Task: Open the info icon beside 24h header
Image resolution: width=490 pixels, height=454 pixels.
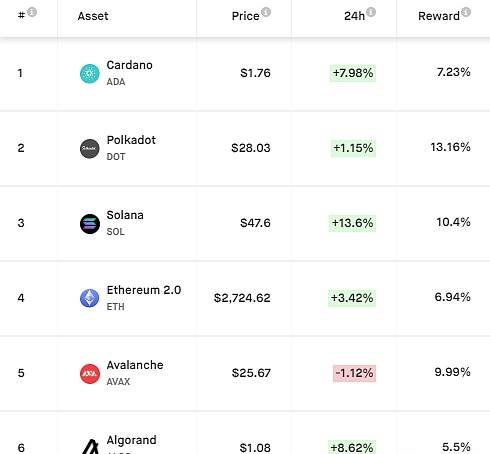Action: tap(371, 12)
